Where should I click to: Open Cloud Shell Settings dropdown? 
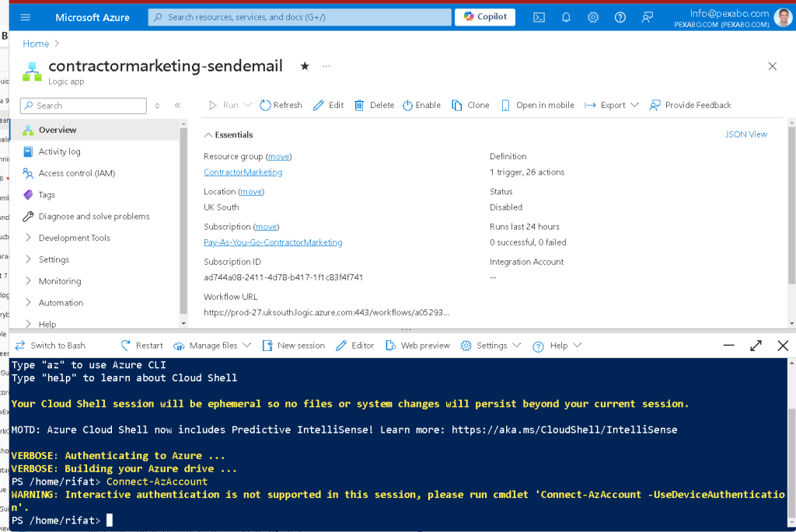[x=491, y=346]
